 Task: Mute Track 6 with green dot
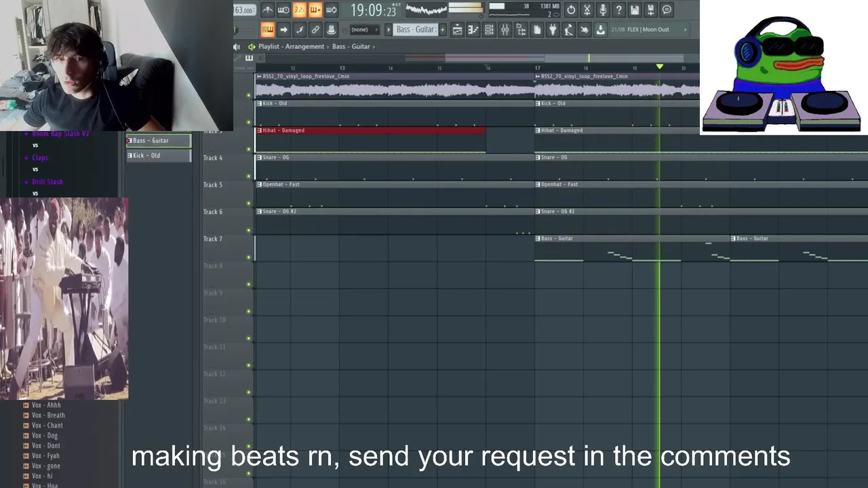(249, 230)
